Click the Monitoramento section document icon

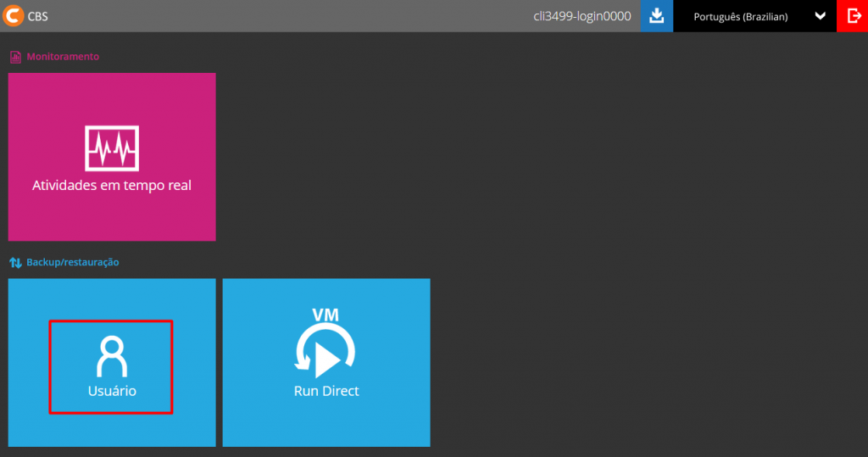coord(15,57)
